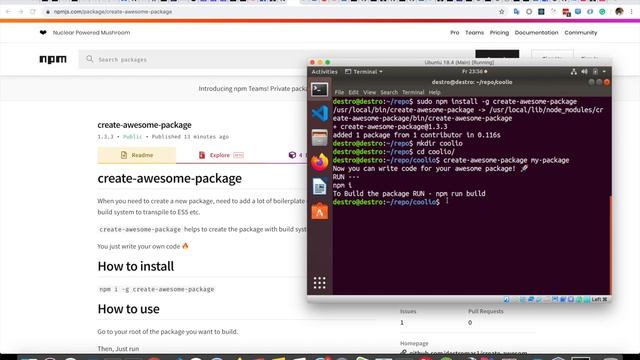Go back in browser history

[x=9, y=12]
